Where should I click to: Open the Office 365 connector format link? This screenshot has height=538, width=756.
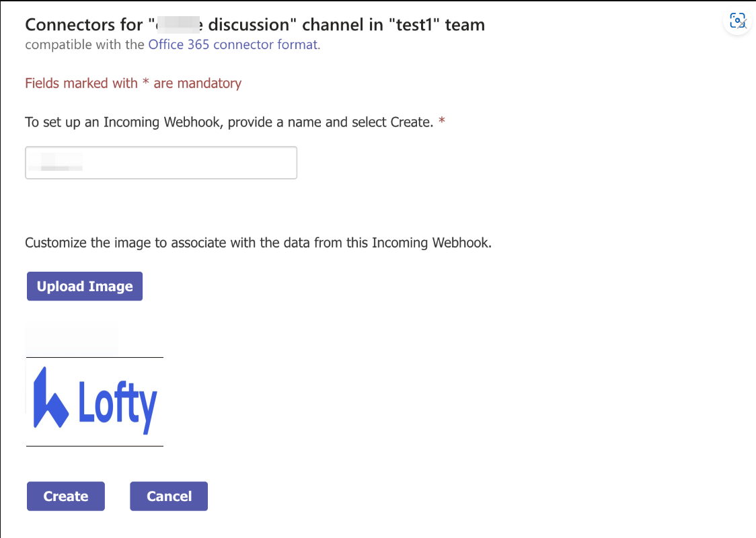click(x=233, y=45)
